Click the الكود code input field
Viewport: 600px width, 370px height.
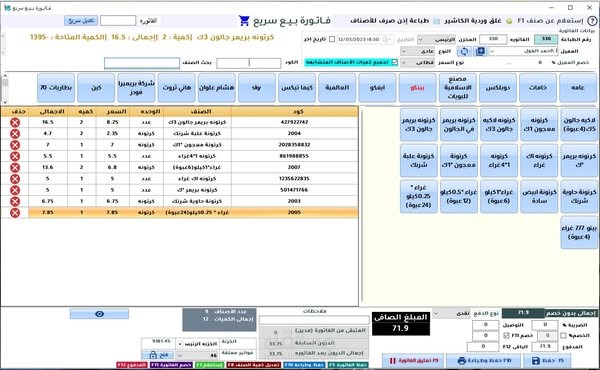(x=249, y=63)
